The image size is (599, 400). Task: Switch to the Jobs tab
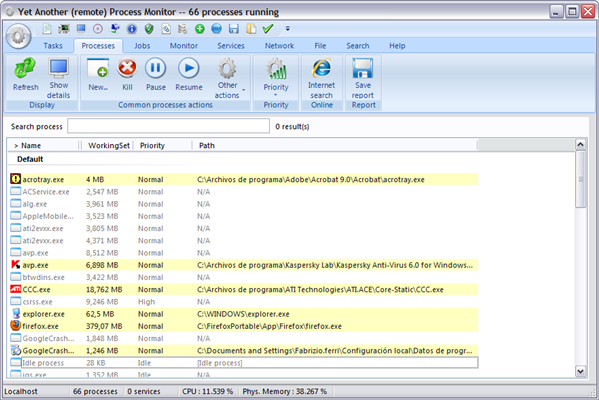pos(142,46)
